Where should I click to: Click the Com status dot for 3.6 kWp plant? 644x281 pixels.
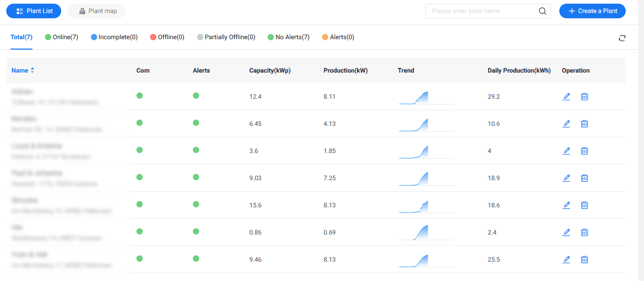point(140,150)
